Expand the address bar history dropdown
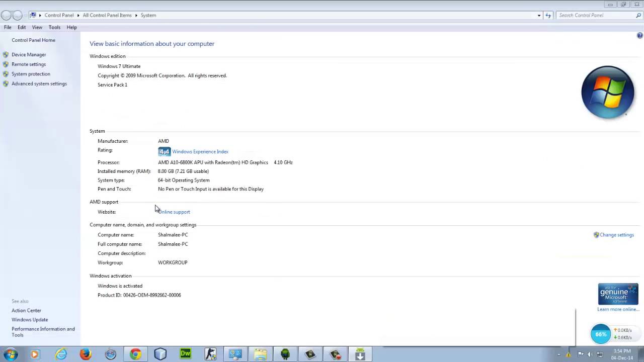 click(x=539, y=15)
